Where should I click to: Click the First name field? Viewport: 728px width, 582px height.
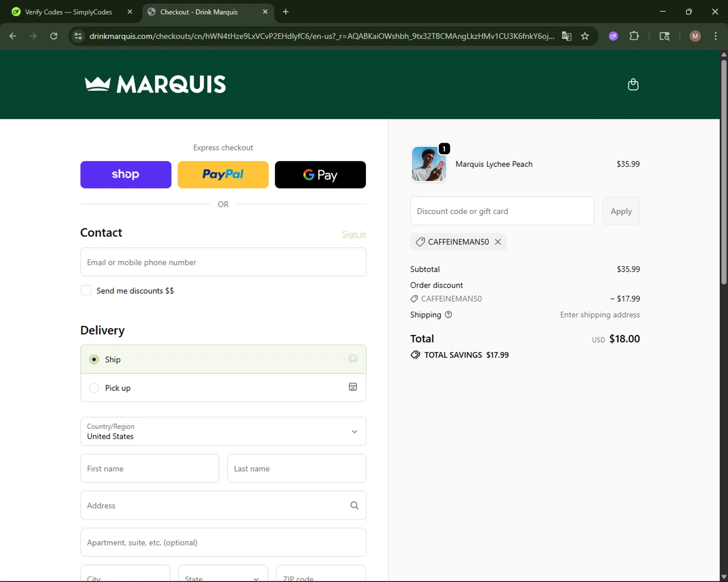149,469
